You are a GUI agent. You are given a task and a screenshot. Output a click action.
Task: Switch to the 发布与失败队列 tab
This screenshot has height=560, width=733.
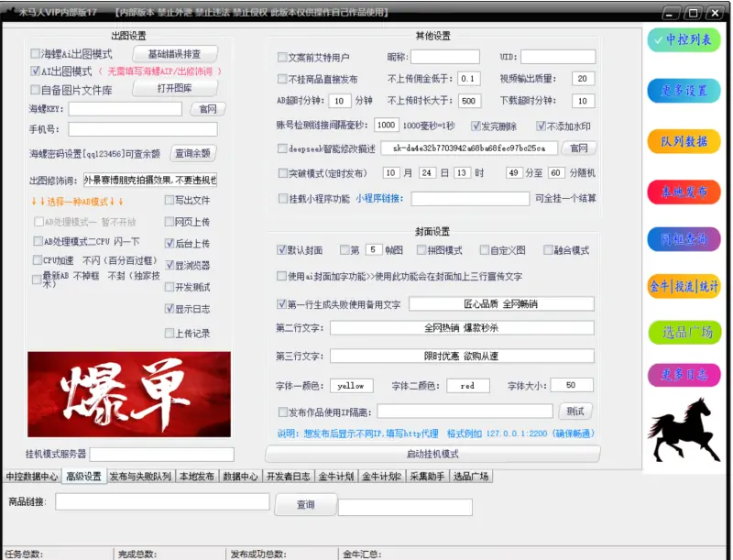click(140, 477)
